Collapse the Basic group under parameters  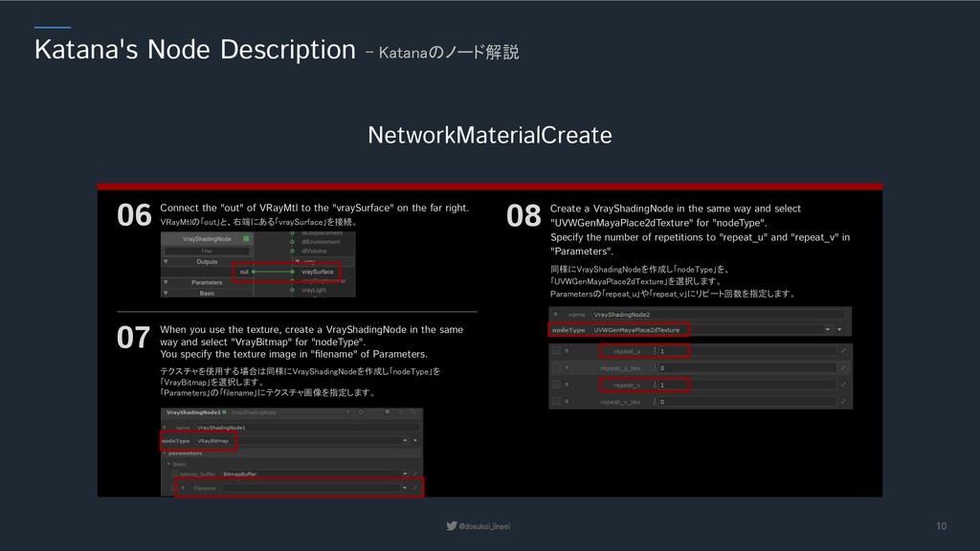[x=168, y=464]
